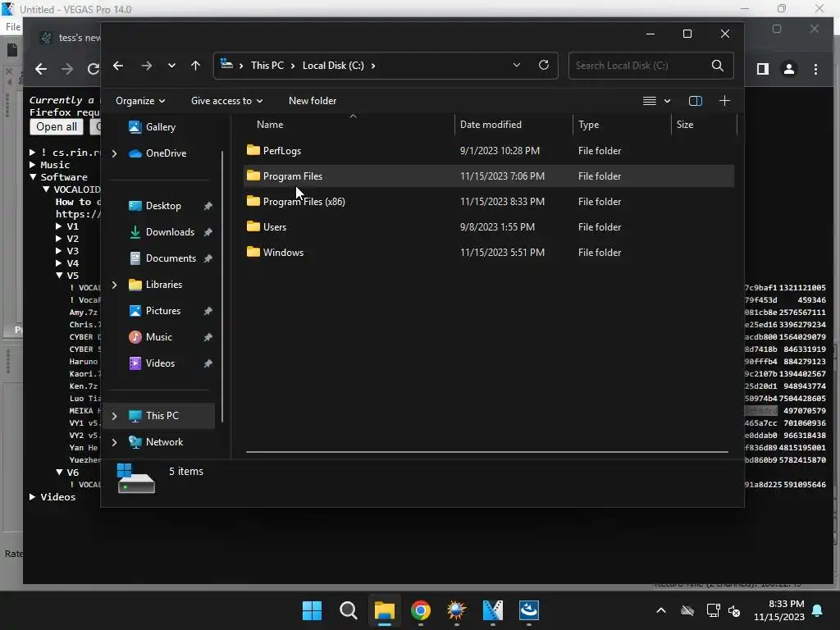Image resolution: width=840 pixels, height=630 pixels.
Task: Sort by Name column header
Action: point(270,125)
